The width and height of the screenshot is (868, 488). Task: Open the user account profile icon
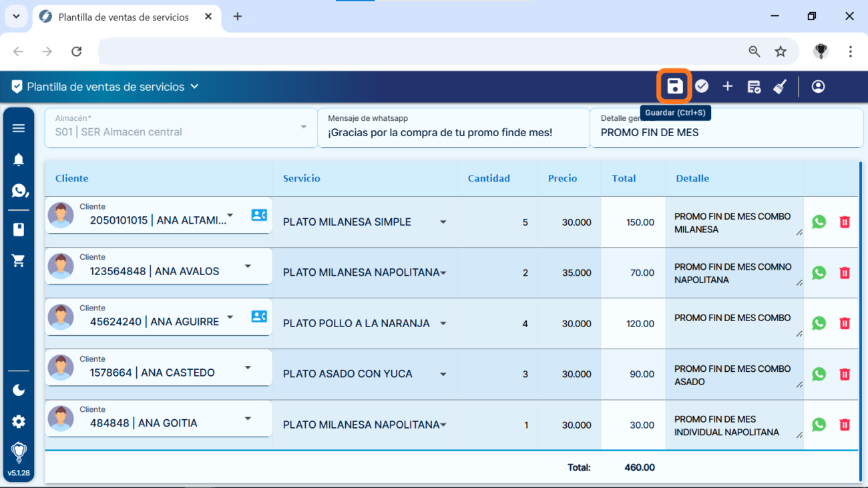click(x=818, y=86)
